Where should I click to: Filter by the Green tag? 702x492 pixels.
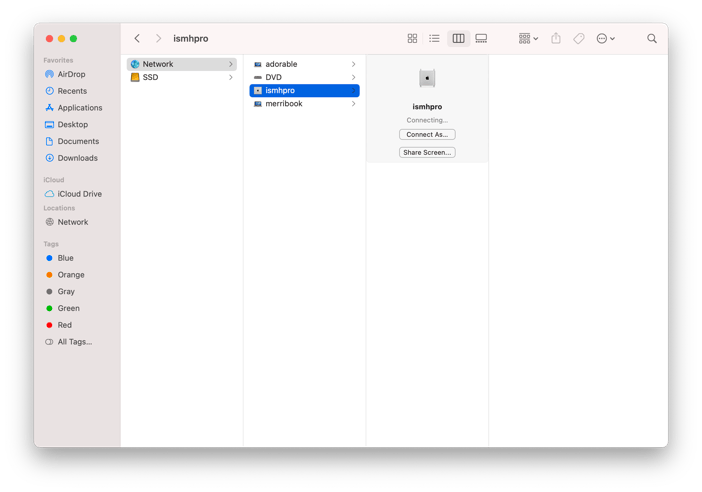click(62, 308)
